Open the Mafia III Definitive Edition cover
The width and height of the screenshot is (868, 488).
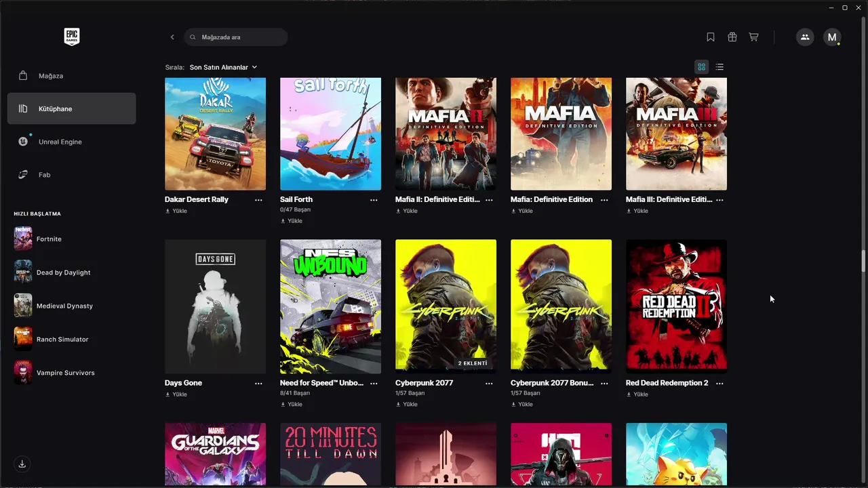(676, 134)
